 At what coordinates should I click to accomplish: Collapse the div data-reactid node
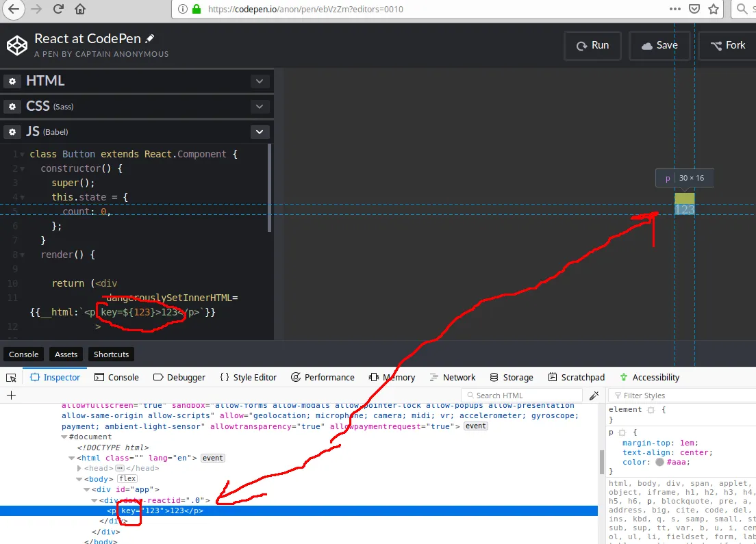tap(95, 501)
